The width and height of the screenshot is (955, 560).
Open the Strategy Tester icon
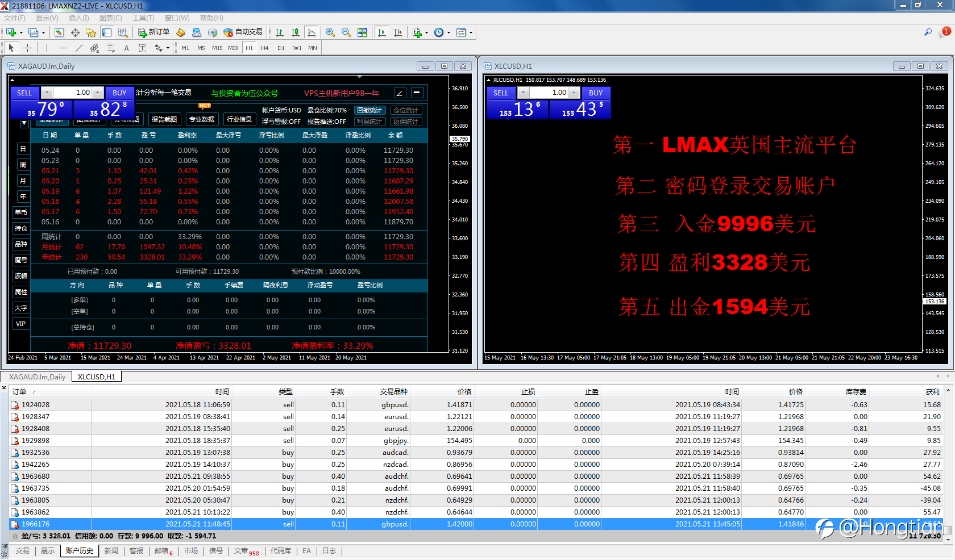(x=123, y=32)
